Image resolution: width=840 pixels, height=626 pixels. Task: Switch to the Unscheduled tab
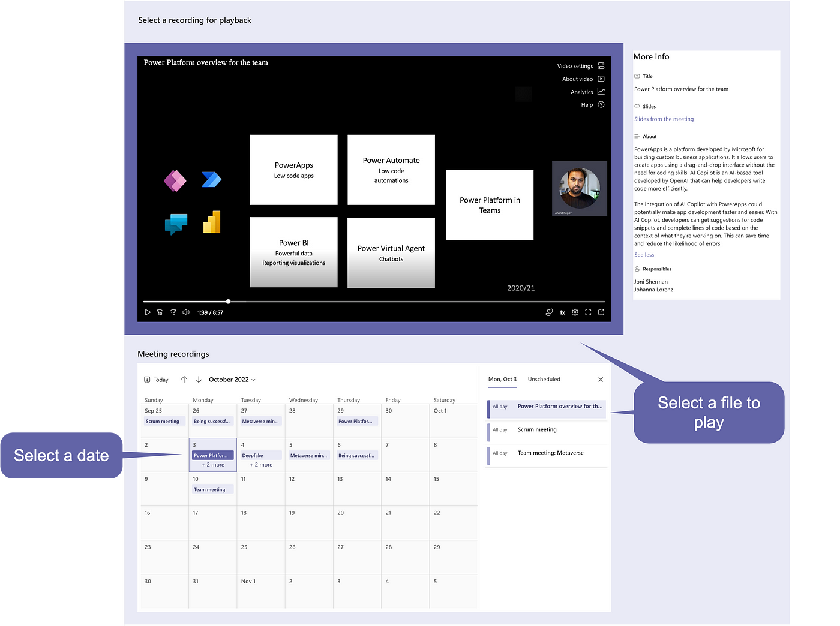[544, 380]
